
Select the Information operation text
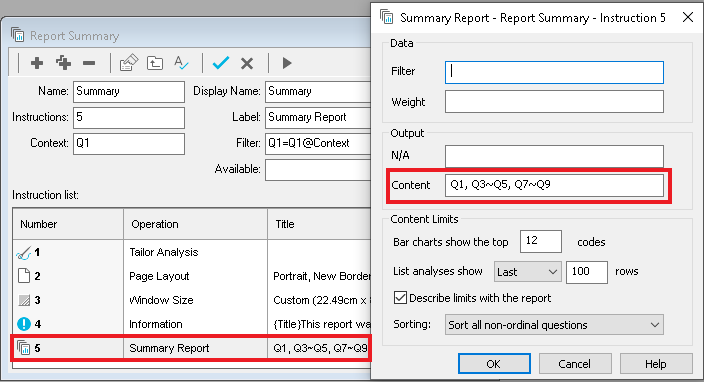156,324
